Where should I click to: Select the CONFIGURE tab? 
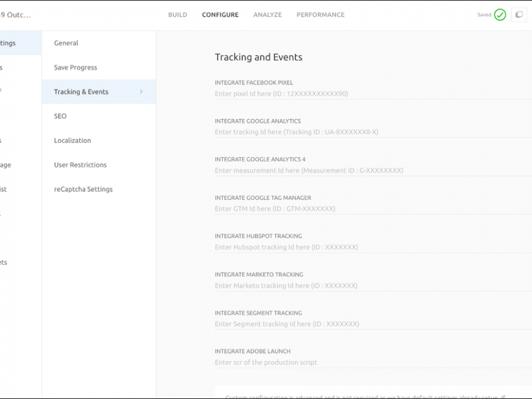[220, 15]
